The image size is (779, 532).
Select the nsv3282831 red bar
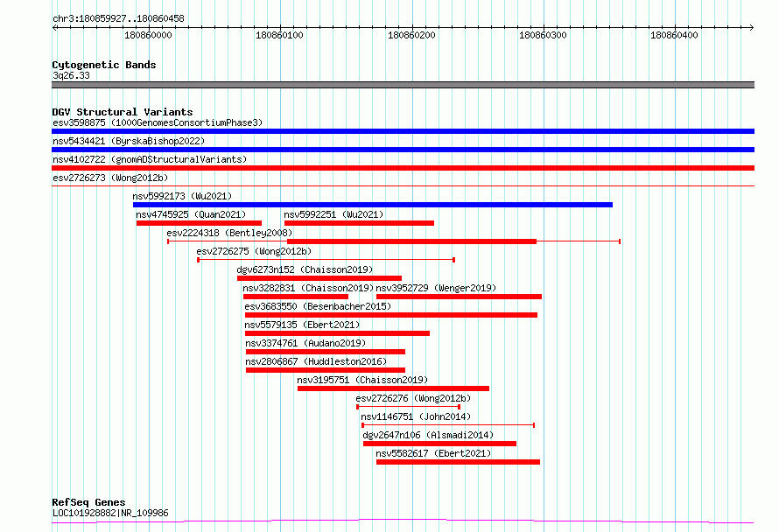pyautogui.click(x=296, y=297)
